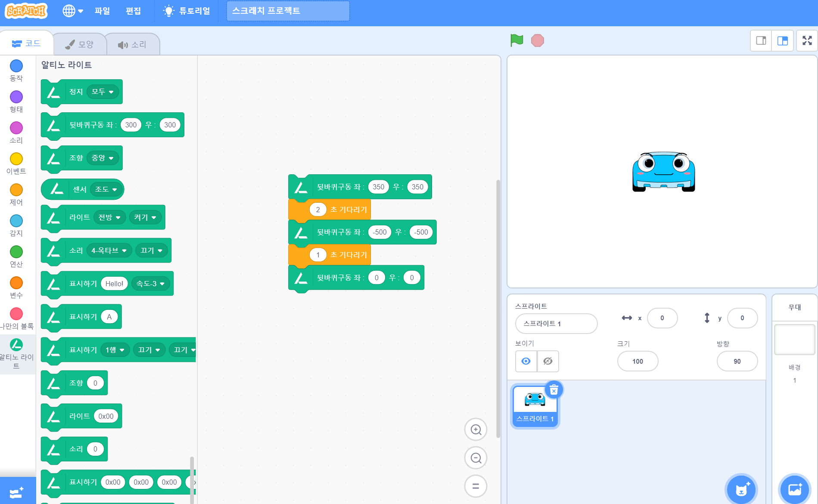Open the 센서 block 조도 dropdown
818x504 pixels.
[x=106, y=189]
